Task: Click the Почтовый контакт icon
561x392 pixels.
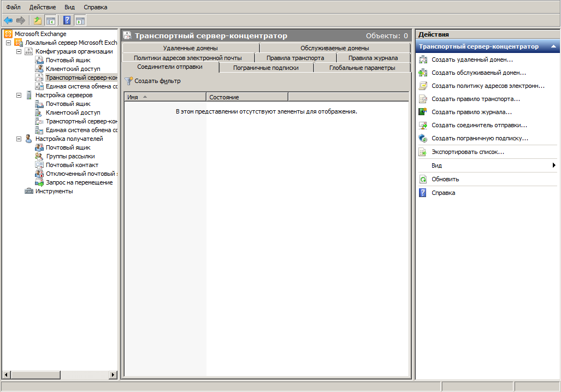Action: (x=39, y=165)
